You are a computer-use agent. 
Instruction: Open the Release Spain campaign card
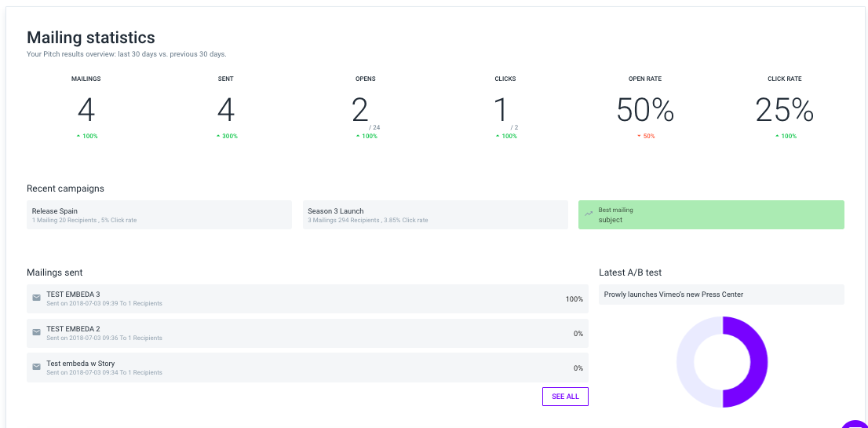[159, 215]
